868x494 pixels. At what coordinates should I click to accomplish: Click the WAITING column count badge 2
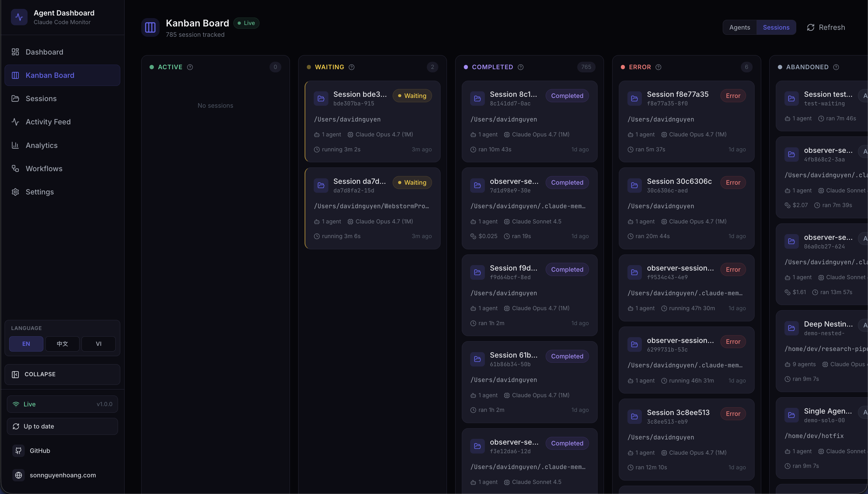coord(432,67)
